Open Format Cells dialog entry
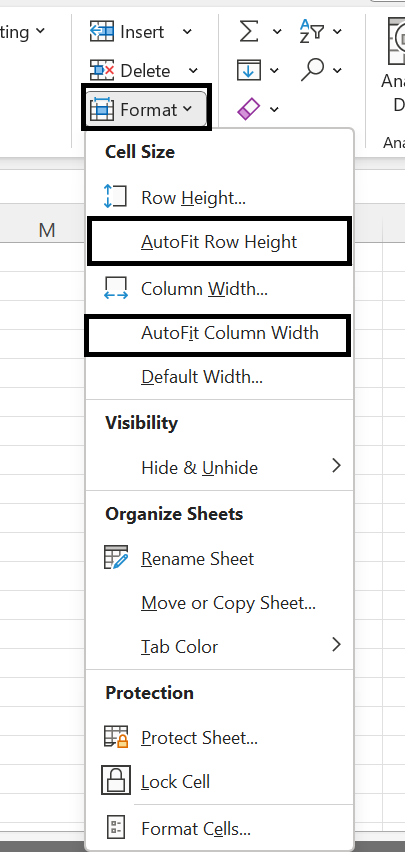This screenshot has width=405, height=852. [220, 828]
